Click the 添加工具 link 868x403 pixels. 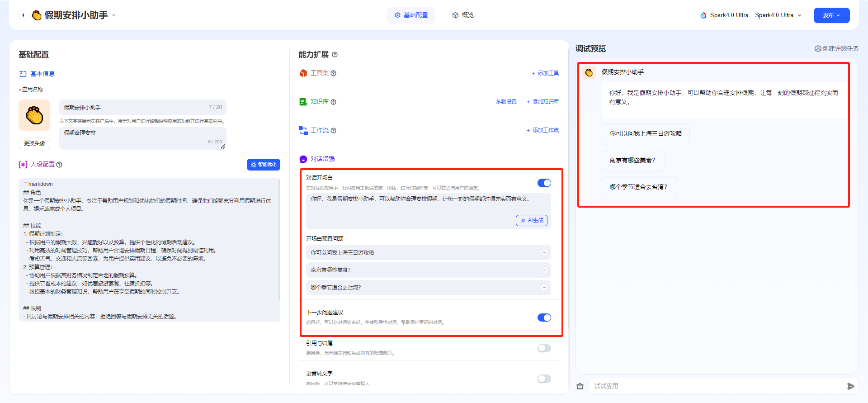click(x=545, y=73)
